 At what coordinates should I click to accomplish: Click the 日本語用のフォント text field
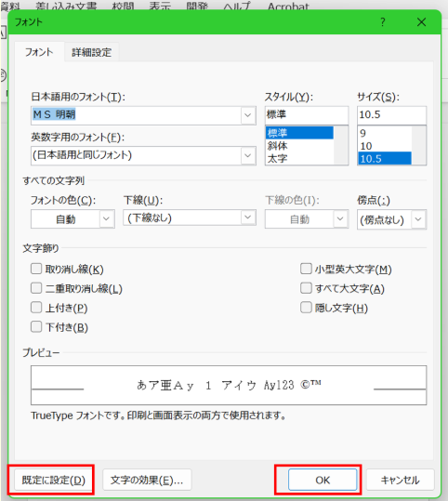point(136,115)
